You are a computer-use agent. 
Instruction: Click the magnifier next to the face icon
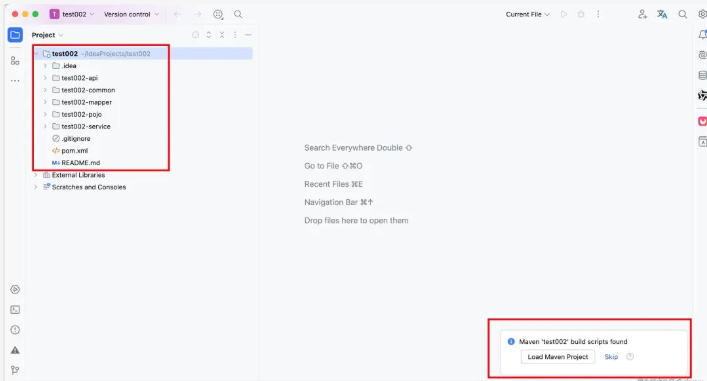(238, 14)
